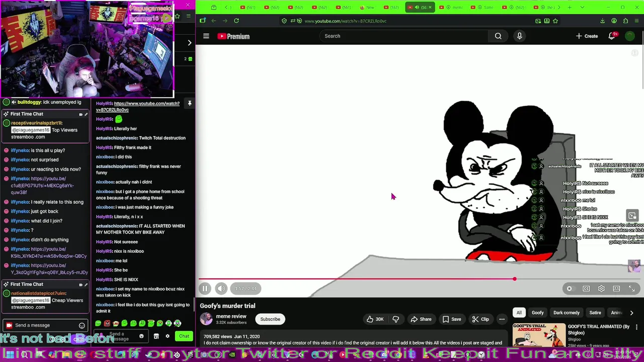Open the chat shop icon beside the gear
Screen dimensions: 644x362
pos(156,336)
